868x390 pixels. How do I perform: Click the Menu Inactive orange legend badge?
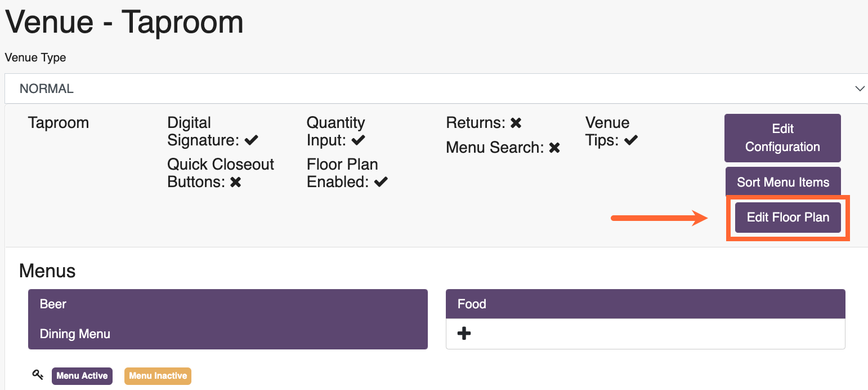[158, 376]
